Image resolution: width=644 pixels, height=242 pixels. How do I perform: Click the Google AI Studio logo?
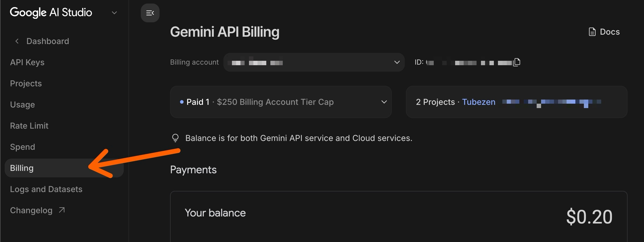pyautogui.click(x=51, y=13)
